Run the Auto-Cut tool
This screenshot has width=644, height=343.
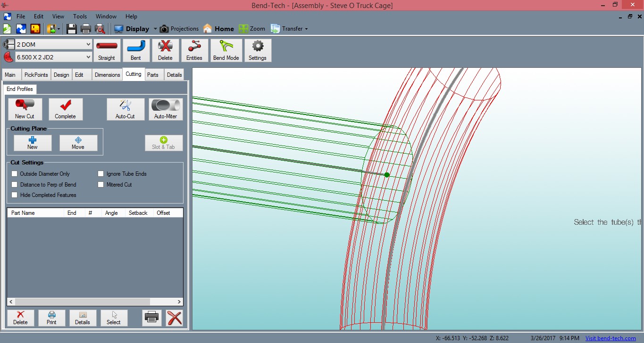point(125,109)
